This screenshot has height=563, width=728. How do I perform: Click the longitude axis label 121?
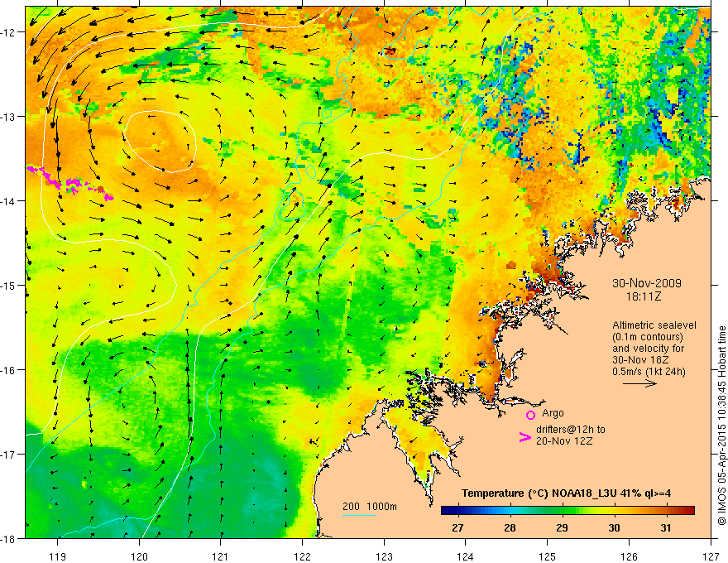(221, 556)
